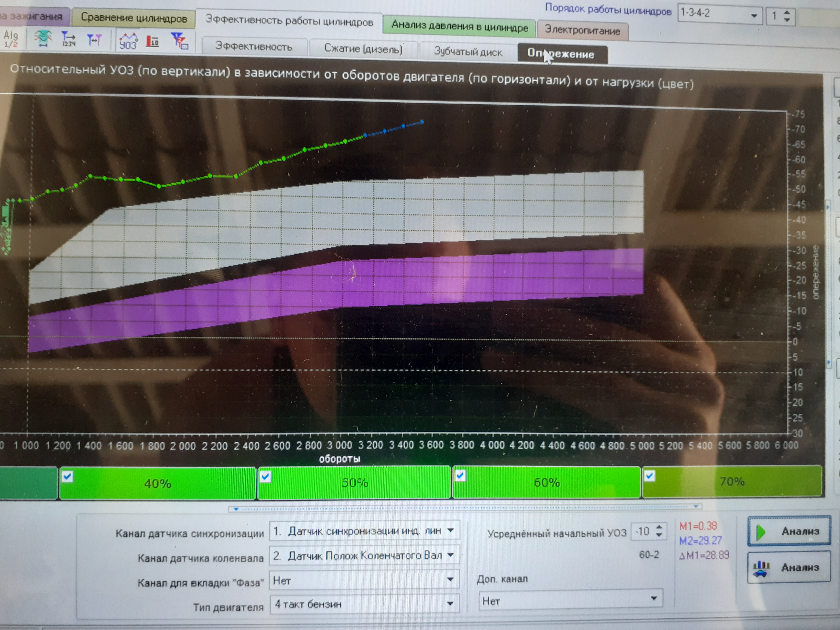840x630 pixels.
Task: Click the car icon Анализ button
Action: (789, 567)
